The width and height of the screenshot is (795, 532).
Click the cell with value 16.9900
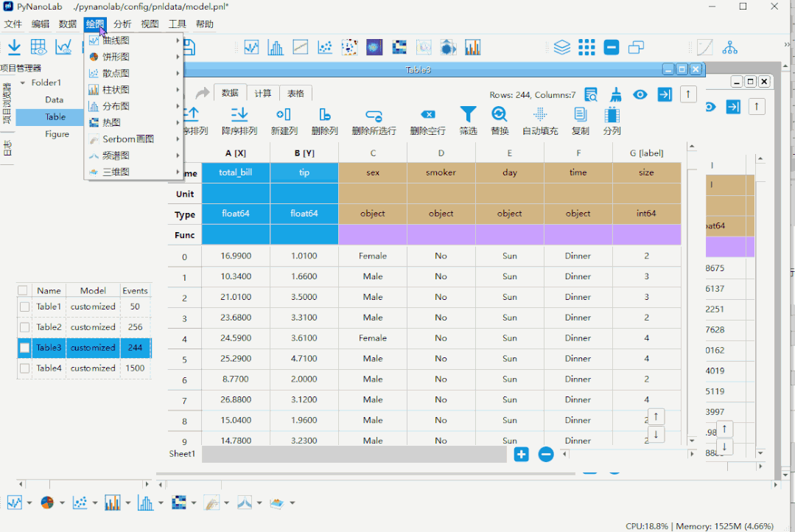click(236, 256)
